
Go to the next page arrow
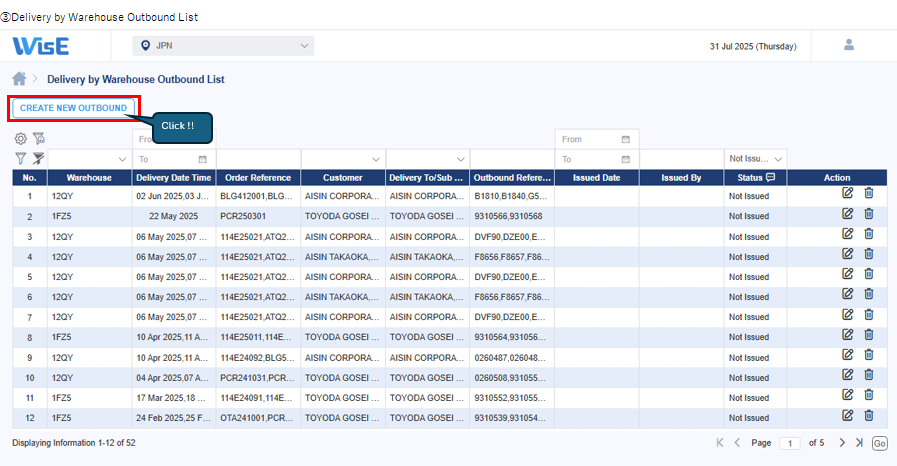[x=842, y=442]
